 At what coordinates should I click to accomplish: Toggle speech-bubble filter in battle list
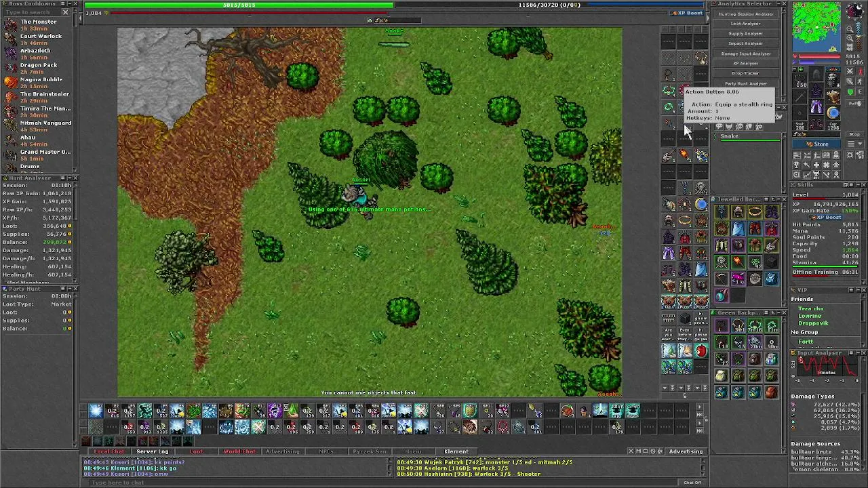pyautogui.click(x=719, y=126)
